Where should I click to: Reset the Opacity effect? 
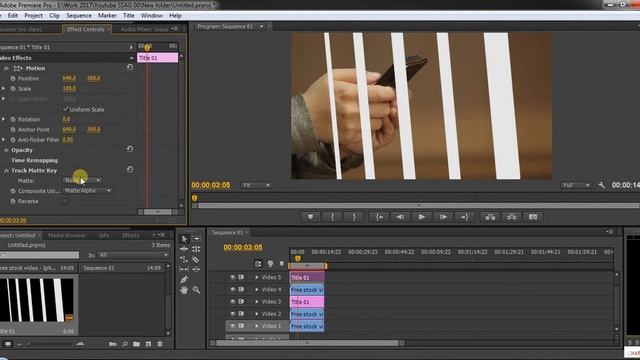tap(130, 149)
